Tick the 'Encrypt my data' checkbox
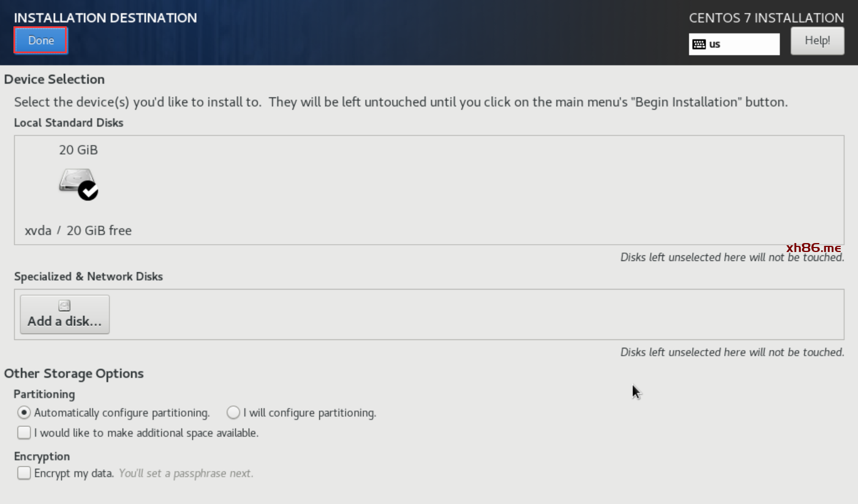 click(24, 473)
